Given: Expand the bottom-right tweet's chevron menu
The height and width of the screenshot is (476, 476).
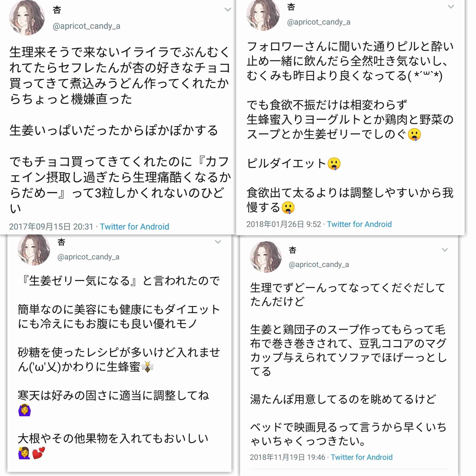Looking at the screenshot, I should (x=445, y=250).
